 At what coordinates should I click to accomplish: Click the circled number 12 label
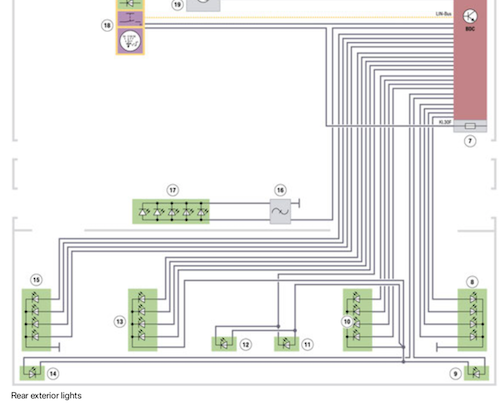pos(246,344)
